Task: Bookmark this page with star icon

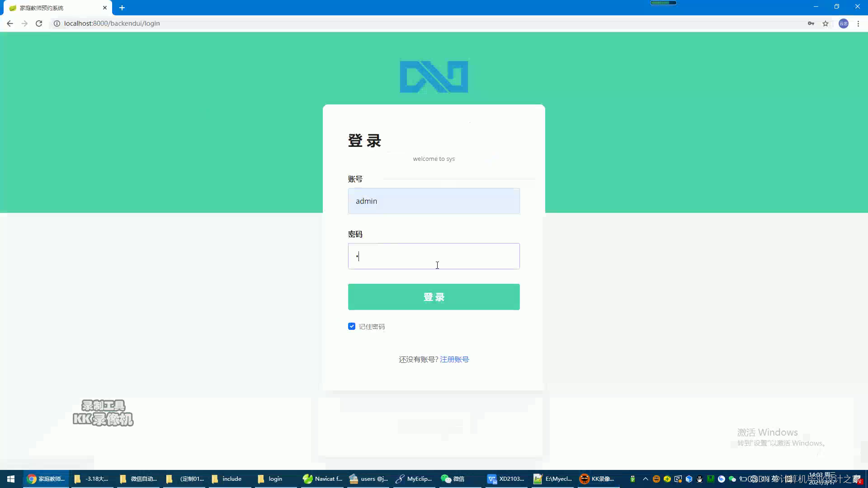Action: tap(826, 23)
